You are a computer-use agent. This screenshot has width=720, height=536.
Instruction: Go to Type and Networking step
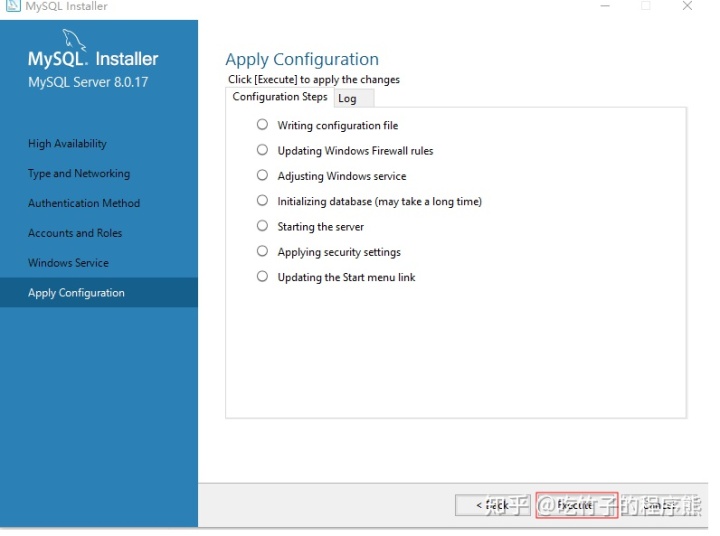[x=79, y=174]
